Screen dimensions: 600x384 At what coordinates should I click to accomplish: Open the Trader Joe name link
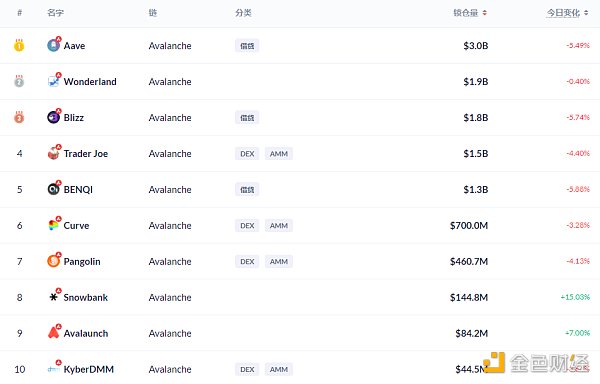86,154
